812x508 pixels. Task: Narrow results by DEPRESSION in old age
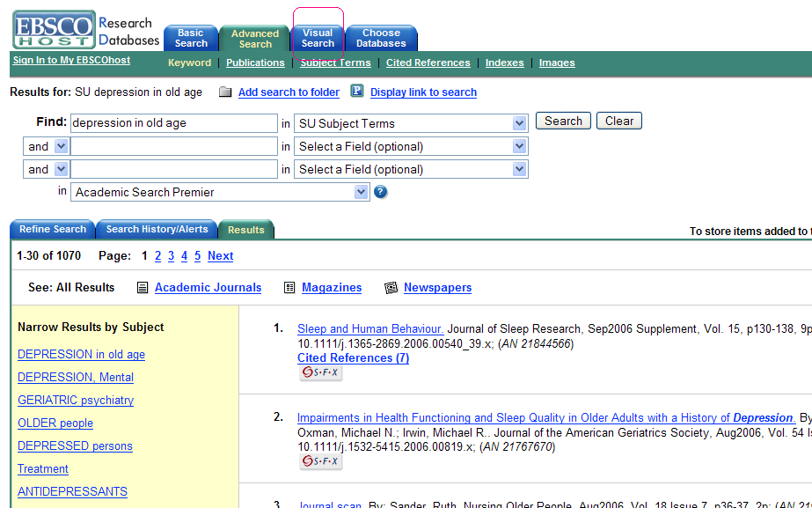[x=81, y=355]
